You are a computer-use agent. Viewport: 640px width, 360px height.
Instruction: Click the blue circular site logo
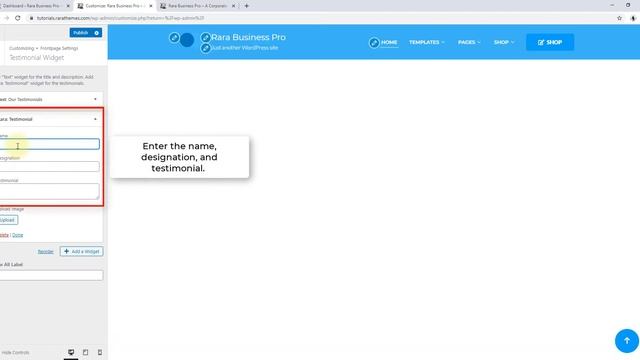pyautogui.click(x=187, y=40)
